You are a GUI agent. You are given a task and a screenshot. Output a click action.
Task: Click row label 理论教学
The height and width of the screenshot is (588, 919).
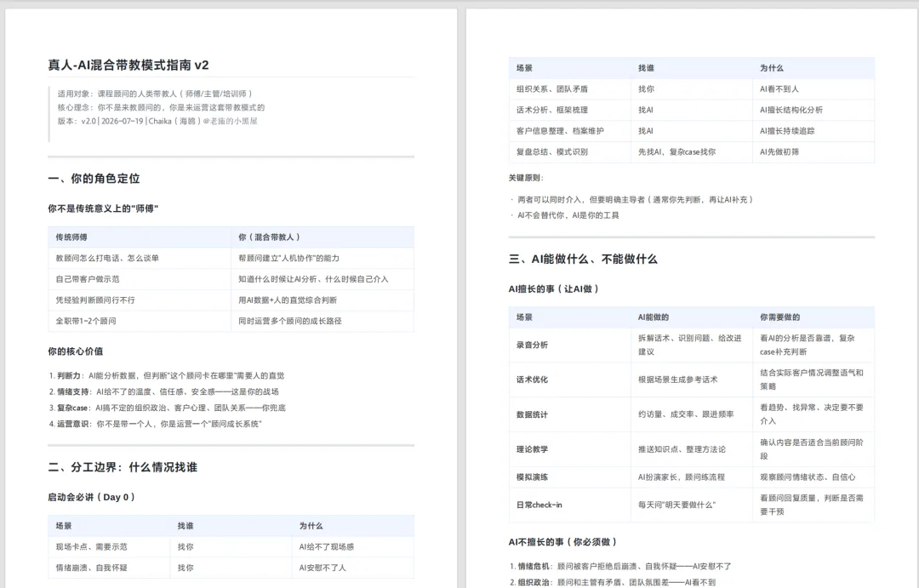coord(532,449)
